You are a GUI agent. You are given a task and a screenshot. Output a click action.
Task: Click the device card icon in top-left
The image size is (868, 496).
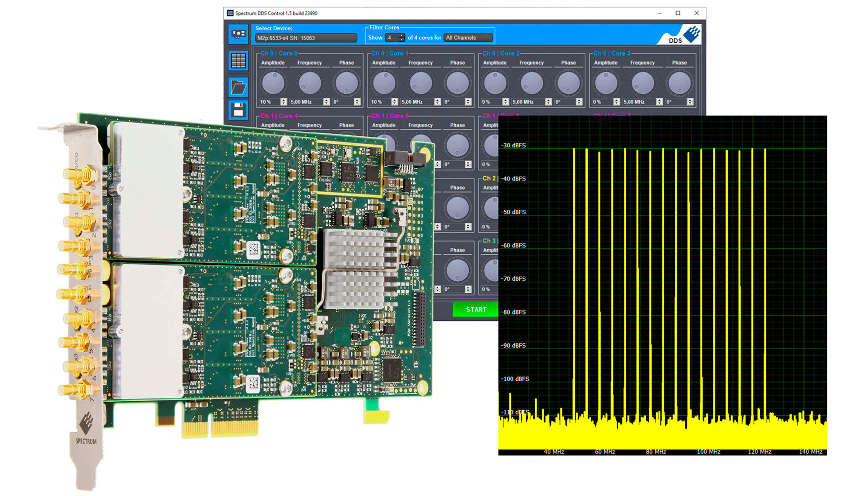pos(239,34)
